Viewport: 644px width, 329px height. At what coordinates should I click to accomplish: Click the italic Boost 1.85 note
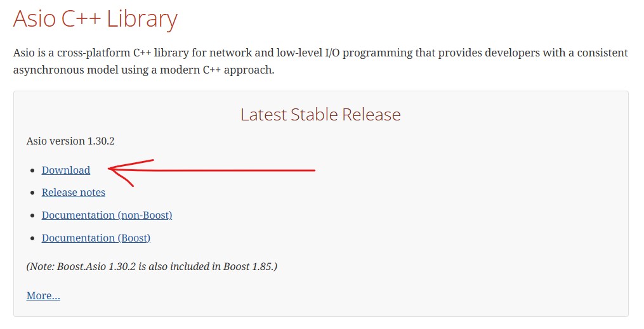152,267
